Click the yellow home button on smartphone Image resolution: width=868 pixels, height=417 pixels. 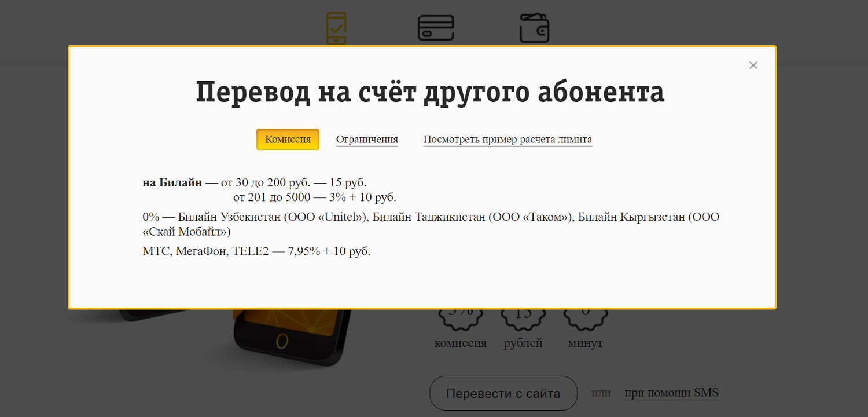(282, 341)
